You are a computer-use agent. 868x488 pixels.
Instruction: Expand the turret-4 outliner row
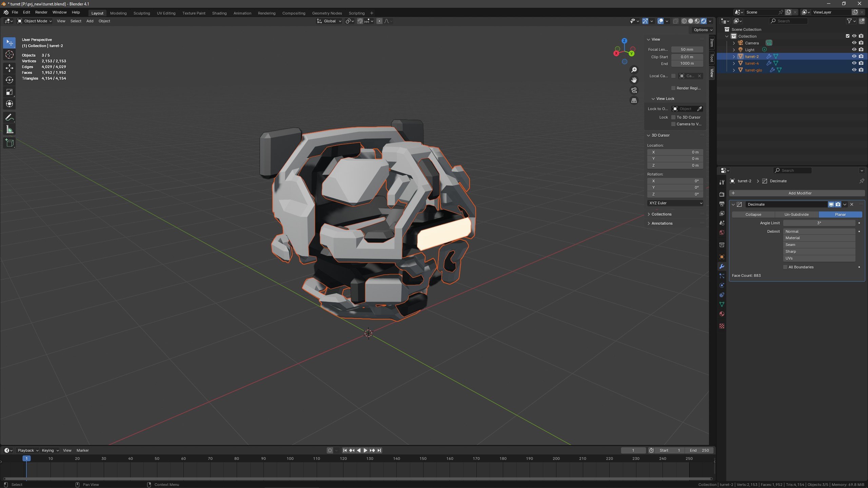pyautogui.click(x=734, y=63)
